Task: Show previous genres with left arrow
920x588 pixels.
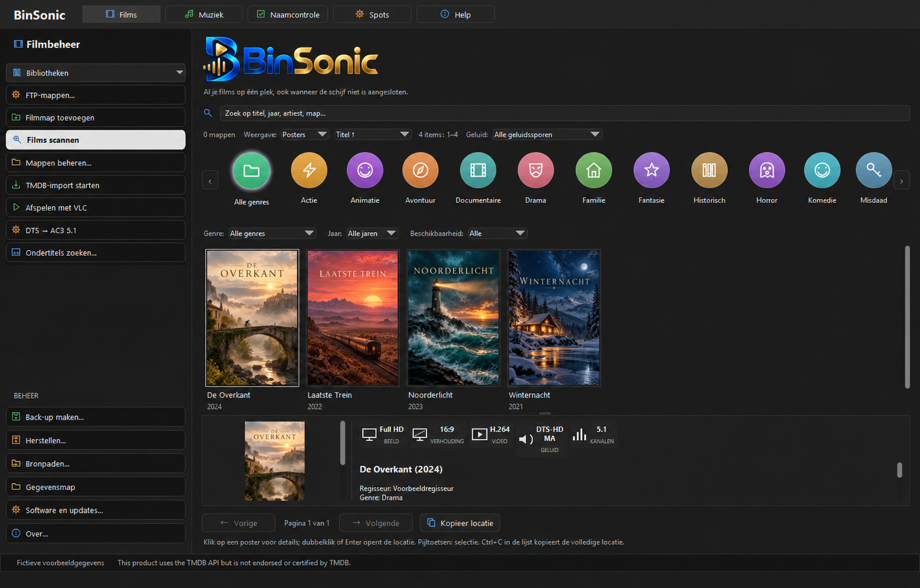Action: (x=210, y=181)
